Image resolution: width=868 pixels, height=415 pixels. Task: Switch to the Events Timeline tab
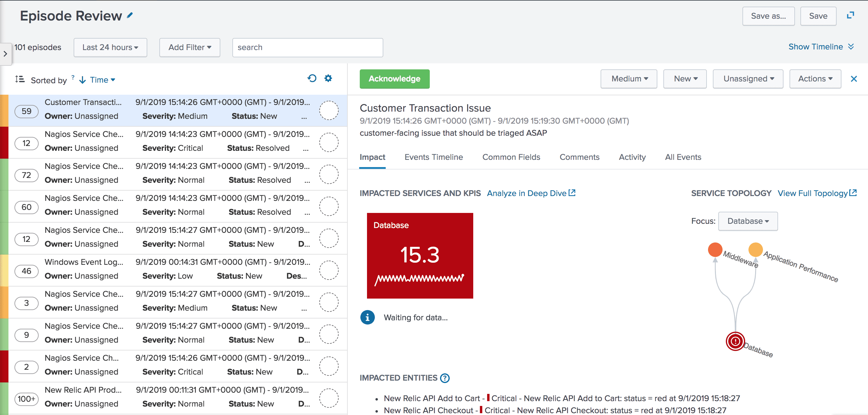[x=434, y=157]
